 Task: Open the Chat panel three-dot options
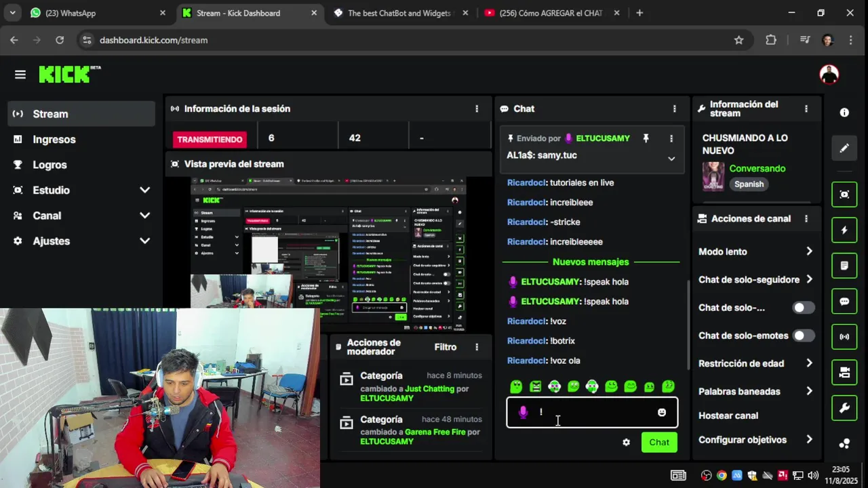(674, 108)
